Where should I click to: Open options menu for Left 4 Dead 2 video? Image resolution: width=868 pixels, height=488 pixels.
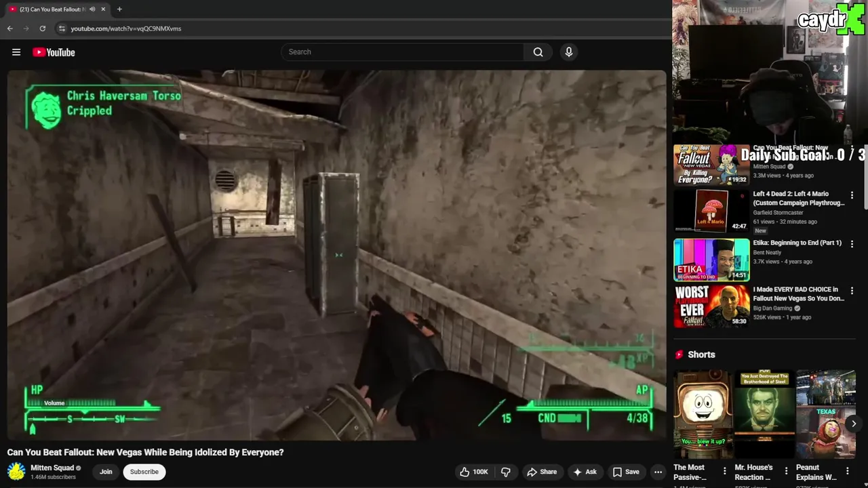(852, 195)
